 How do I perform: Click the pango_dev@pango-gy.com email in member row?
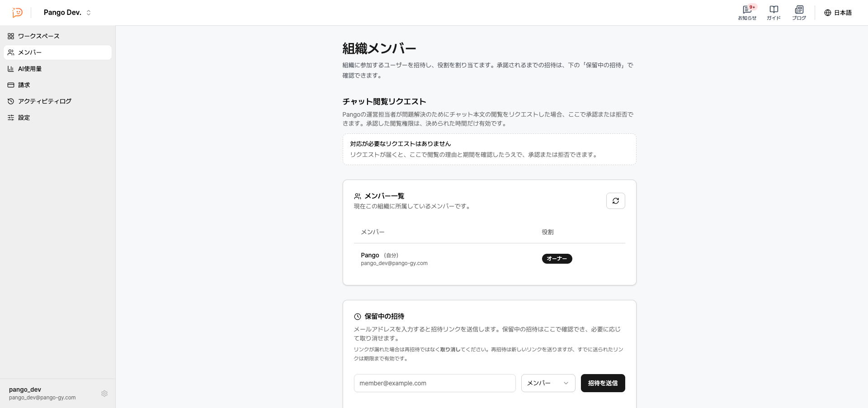pos(394,263)
